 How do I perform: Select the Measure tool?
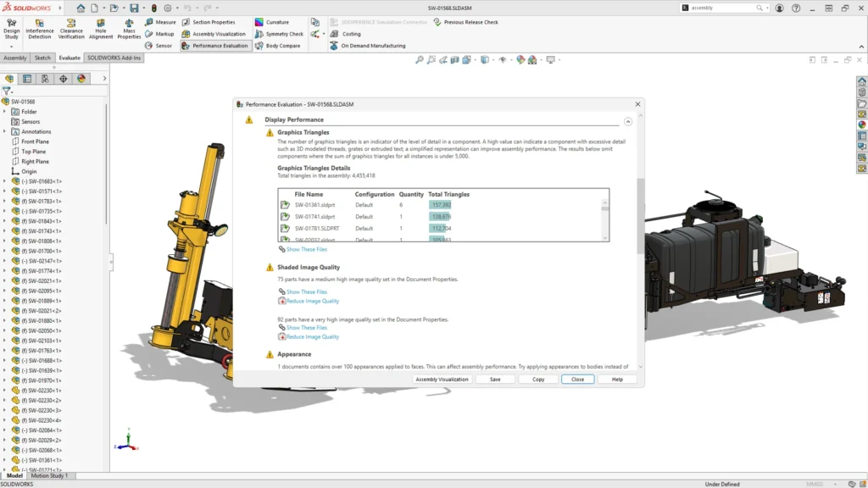coord(161,22)
